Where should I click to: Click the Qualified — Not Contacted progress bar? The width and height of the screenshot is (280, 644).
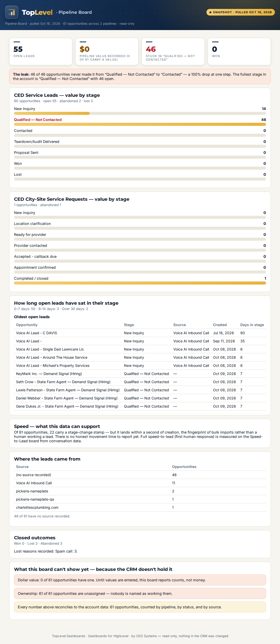[x=140, y=124]
